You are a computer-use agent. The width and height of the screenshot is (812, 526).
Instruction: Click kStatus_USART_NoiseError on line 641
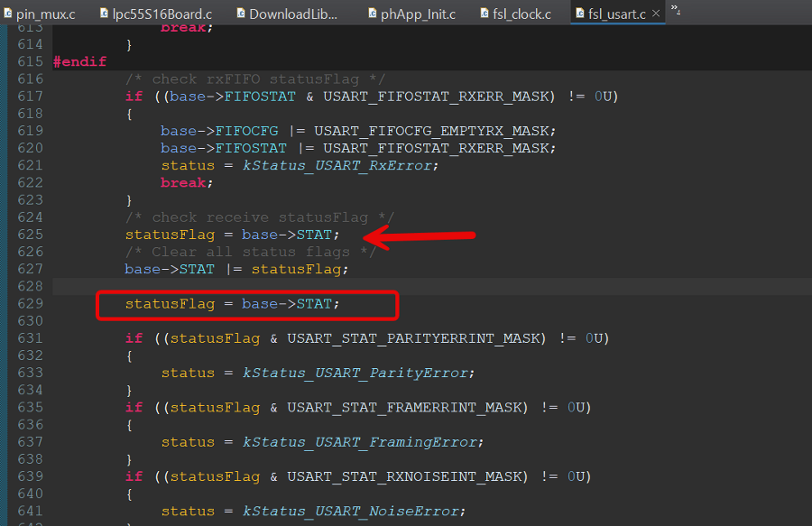(x=351, y=512)
